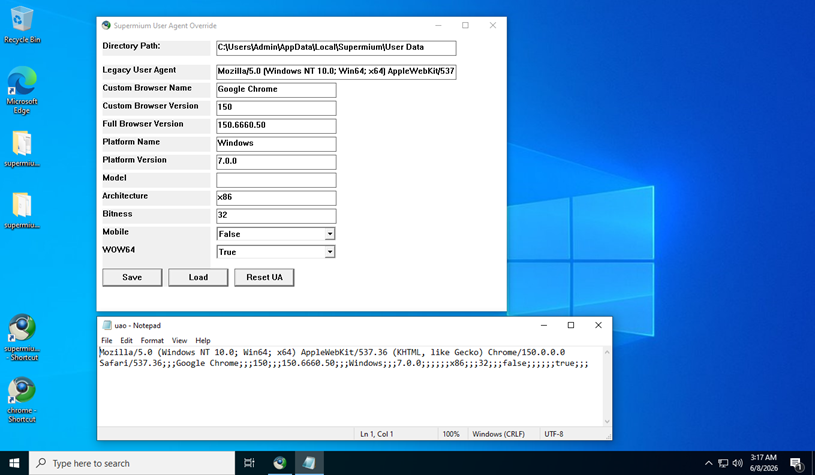Click the Architecture label
This screenshot has width=815, height=475.
pos(125,195)
